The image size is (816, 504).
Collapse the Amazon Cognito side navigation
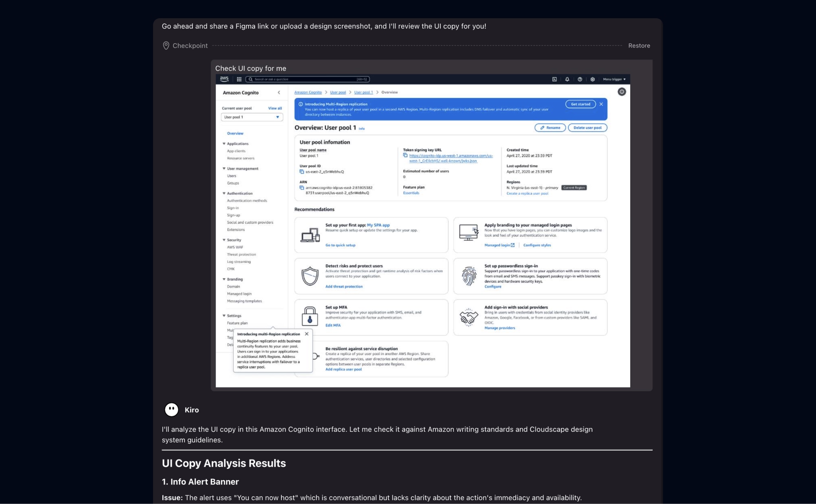pyautogui.click(x=279, y=93)
